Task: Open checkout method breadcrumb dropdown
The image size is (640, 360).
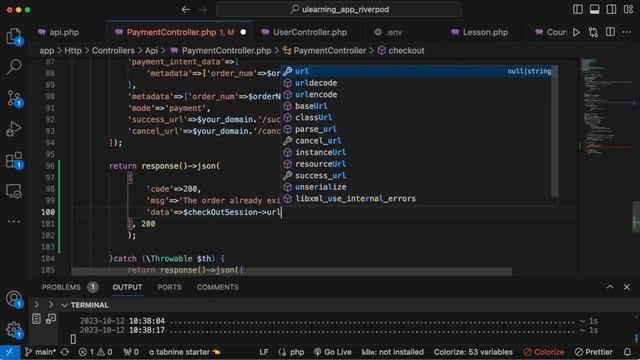Action: click(x=401, y=51)
